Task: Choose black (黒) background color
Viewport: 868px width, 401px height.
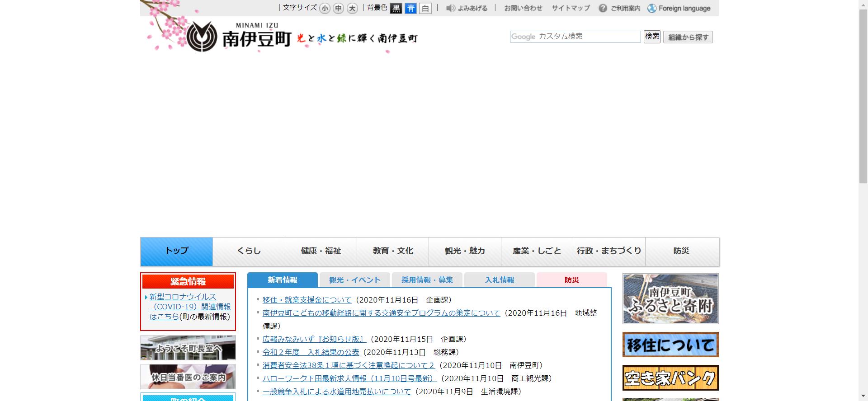Action: (396, 8)
